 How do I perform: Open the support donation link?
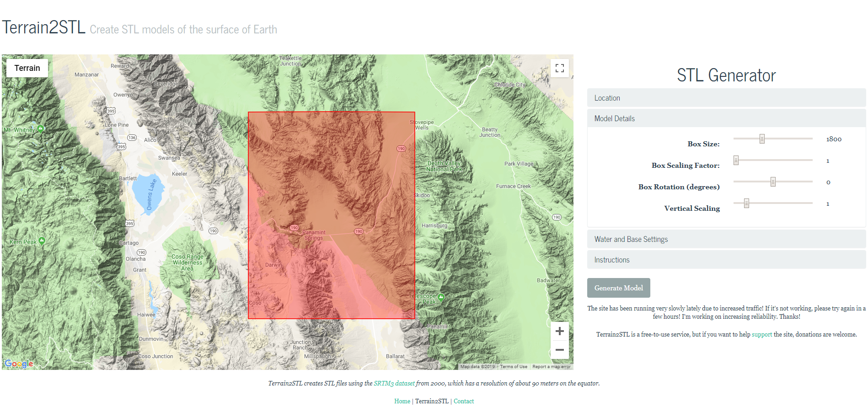(761, 335)
